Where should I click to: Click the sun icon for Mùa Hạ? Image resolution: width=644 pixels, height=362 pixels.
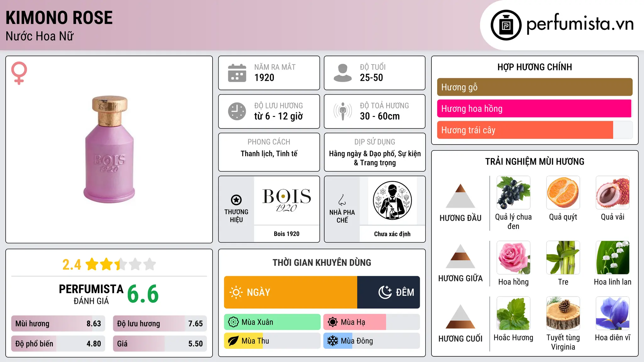pyautogui.click(x=333, y=322)
